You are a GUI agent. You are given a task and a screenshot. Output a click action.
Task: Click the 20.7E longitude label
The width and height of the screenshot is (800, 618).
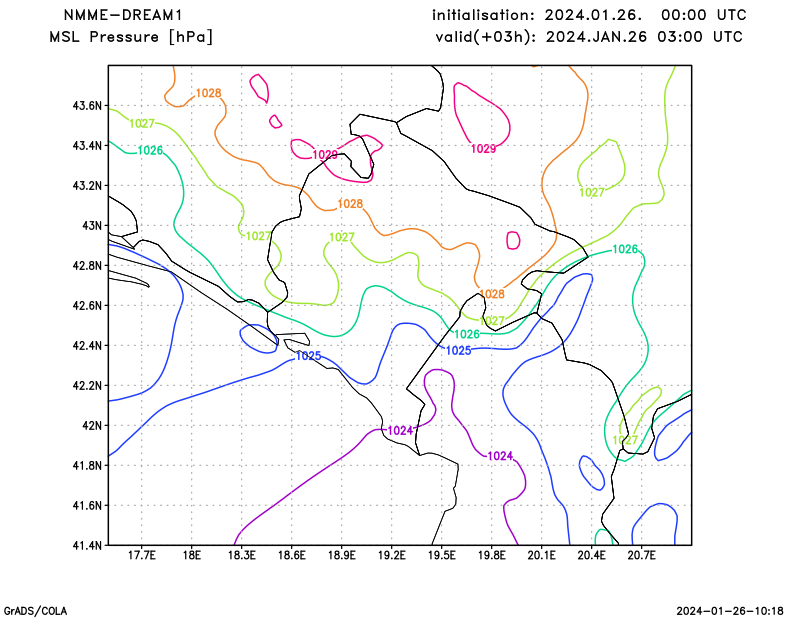[642, 555]
